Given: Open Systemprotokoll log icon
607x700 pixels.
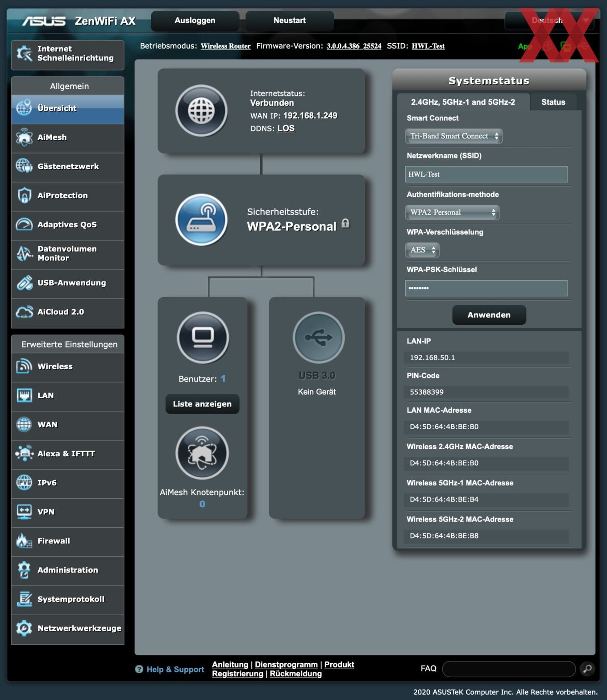Looking at the screenshot, I should point(24,599).
